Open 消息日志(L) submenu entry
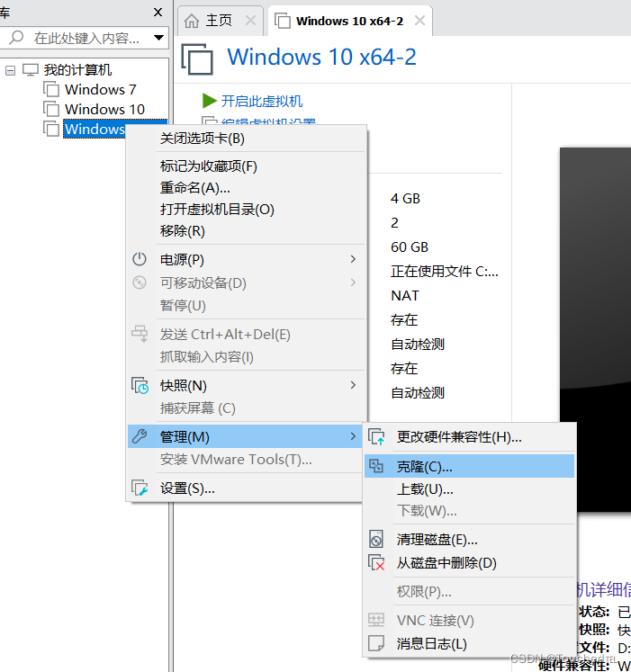This screenshot has height=672, width=631. point(469,643)
